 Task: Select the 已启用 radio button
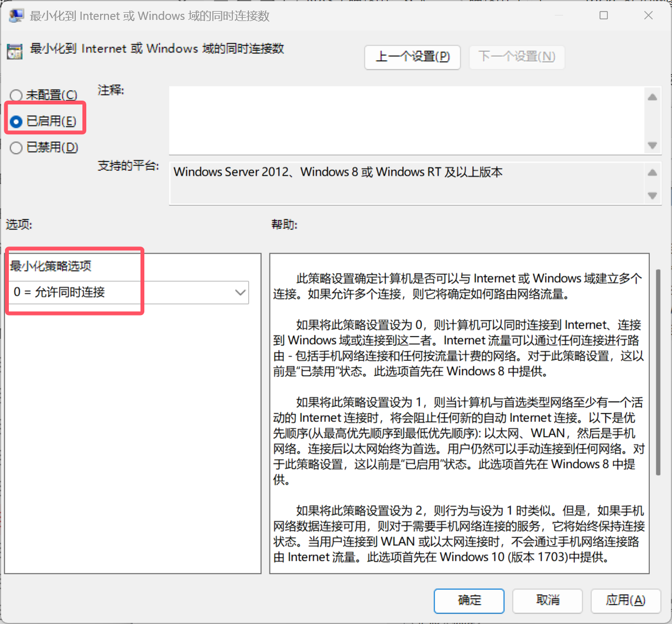coord(16,122)
